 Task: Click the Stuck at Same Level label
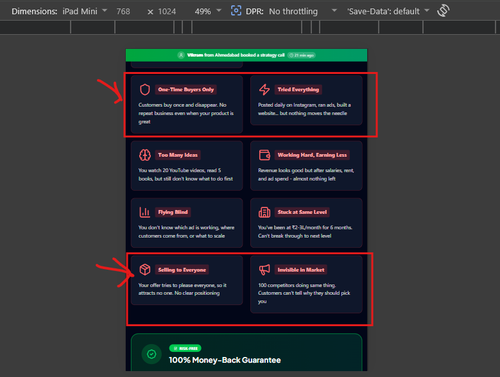tap(302, 212)
